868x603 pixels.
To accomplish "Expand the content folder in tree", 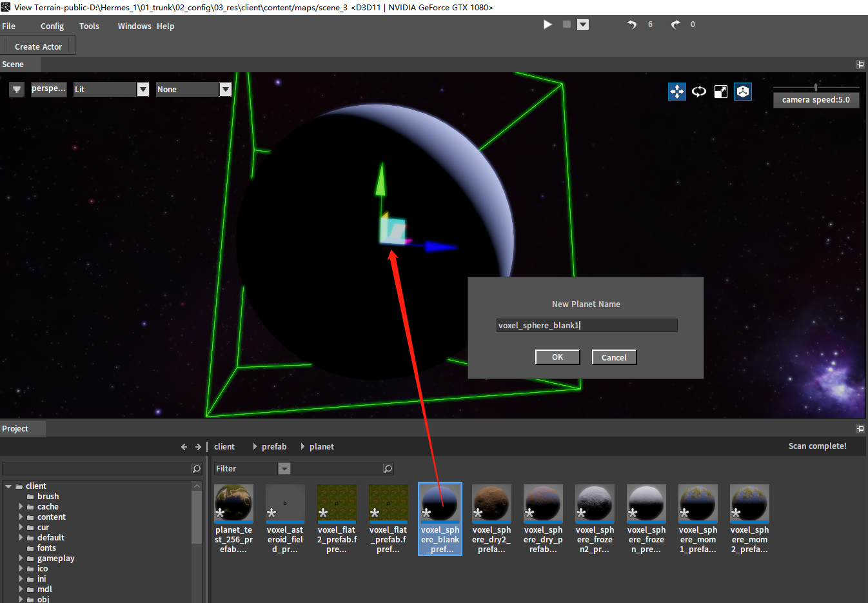I will (x=21, y=517).
